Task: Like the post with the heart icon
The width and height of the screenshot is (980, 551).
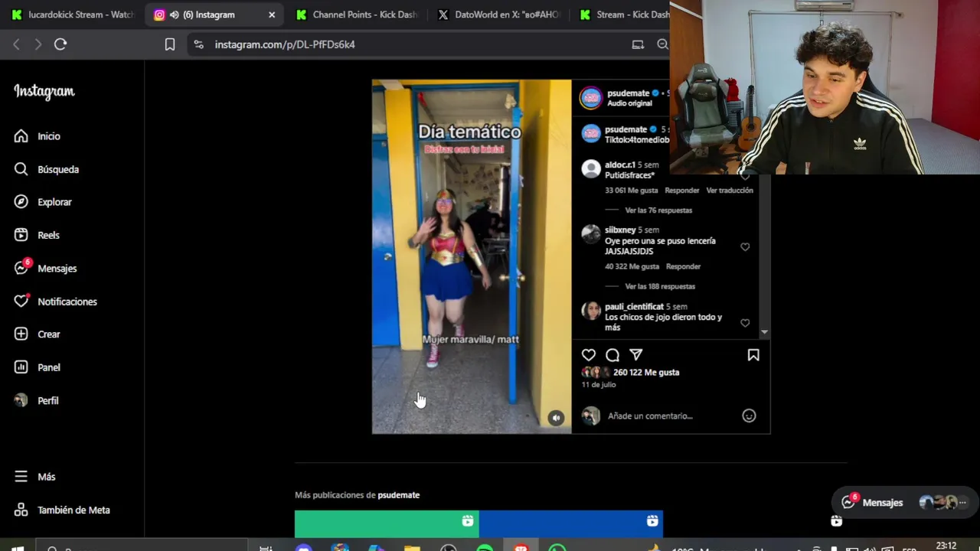Action: [x=588, y=355]
